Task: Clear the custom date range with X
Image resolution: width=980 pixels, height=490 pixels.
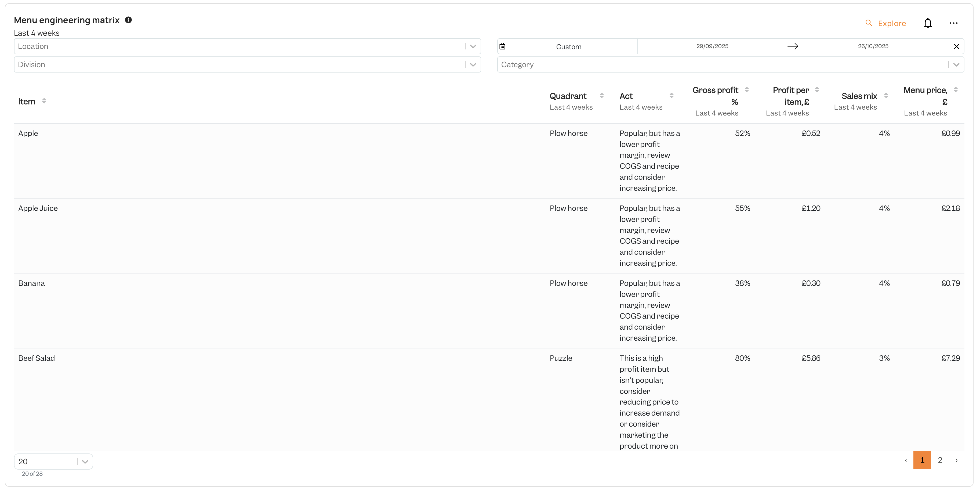Action: tap(956, 46)
